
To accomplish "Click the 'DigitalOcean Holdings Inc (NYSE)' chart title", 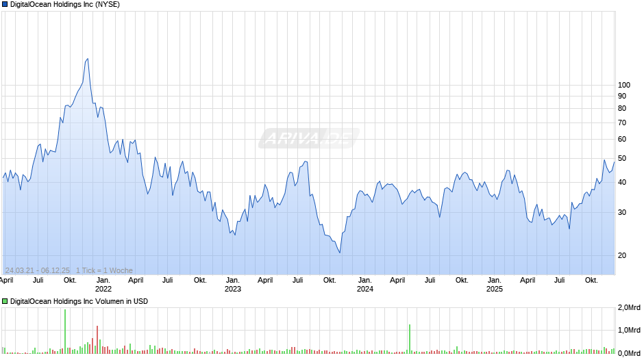I will click(65, 5).
